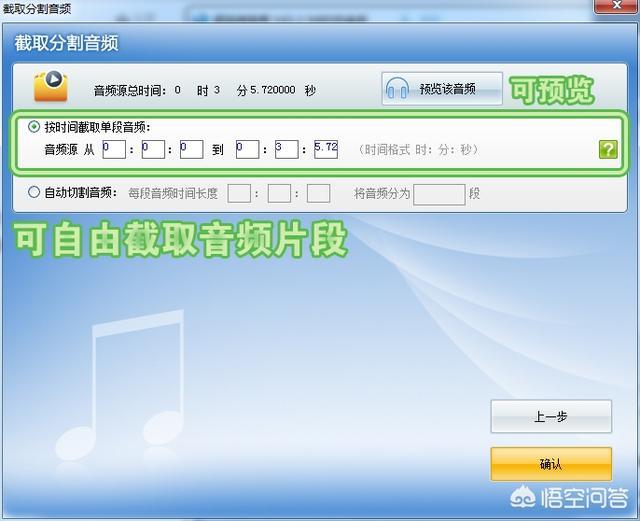Click the segment length hours field
The height and width of the screenshot is (521, 640).
[x=239, y=193]
